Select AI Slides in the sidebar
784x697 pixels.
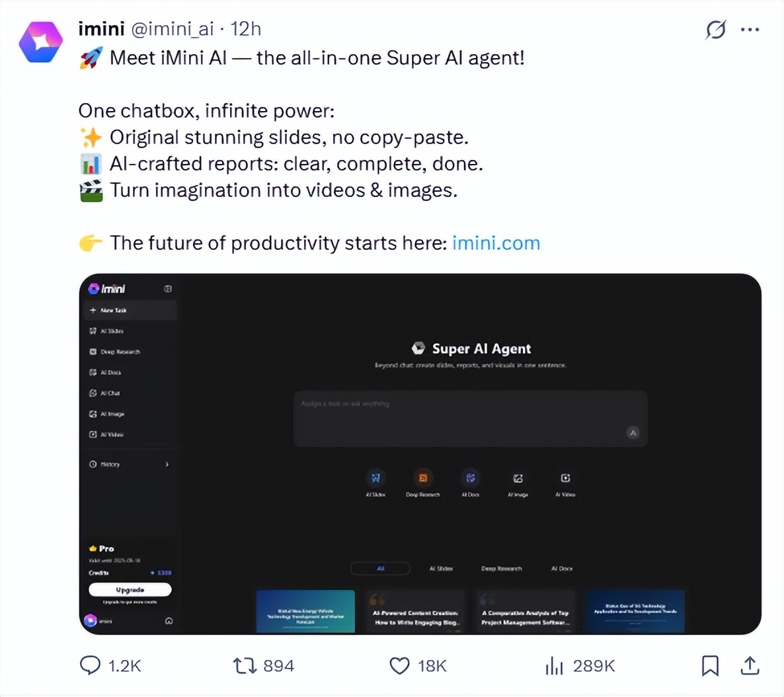coord(111,331)
